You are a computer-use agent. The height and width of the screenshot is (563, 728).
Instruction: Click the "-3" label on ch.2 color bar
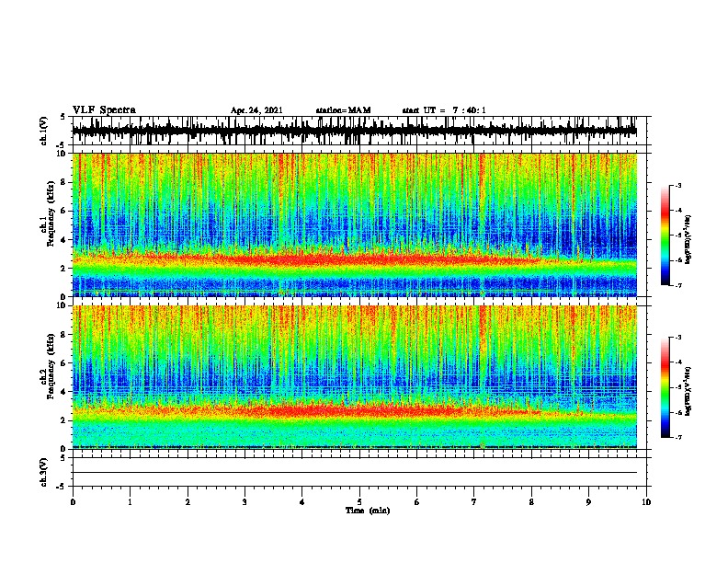(x=677, y=338)
